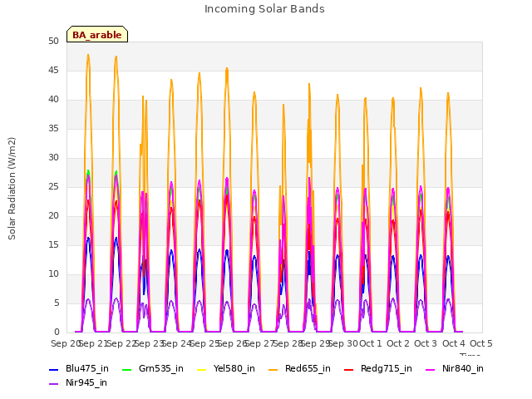Click the Blu475_in legend color marker
The width and height of the screenshot is (532, 399).
pyautogui.click(x=53, y=370)
